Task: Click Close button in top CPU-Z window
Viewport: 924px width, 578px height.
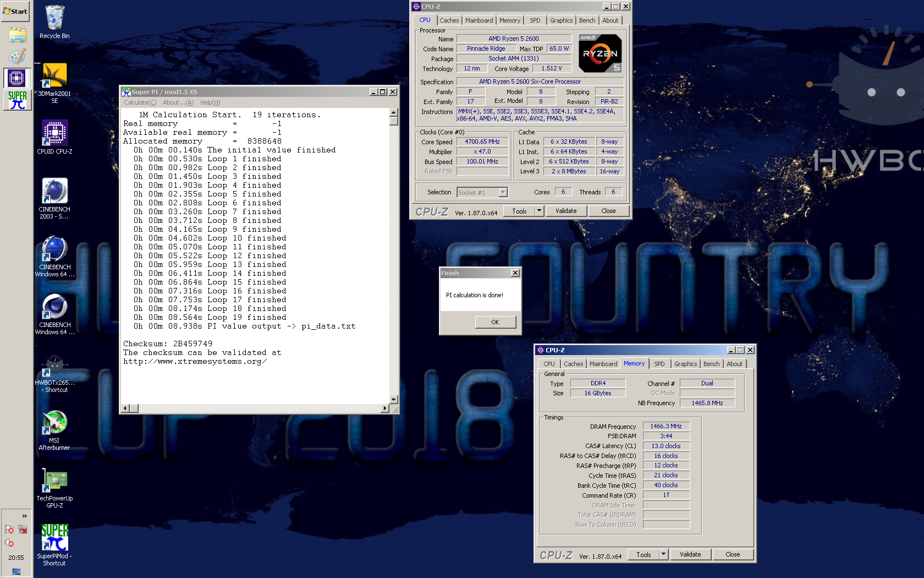Action: [x=608, y=211]
